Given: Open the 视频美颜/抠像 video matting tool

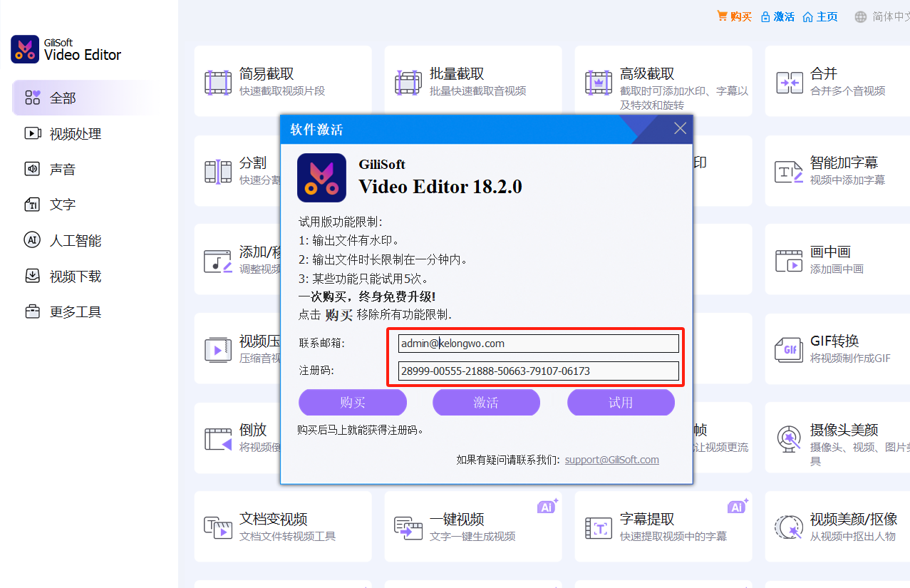Looking at the screenshot, I should 837,527.
